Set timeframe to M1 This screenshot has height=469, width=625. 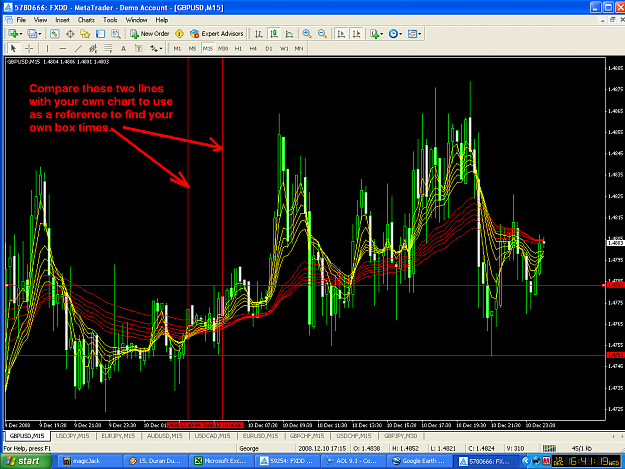coord(177,49)
